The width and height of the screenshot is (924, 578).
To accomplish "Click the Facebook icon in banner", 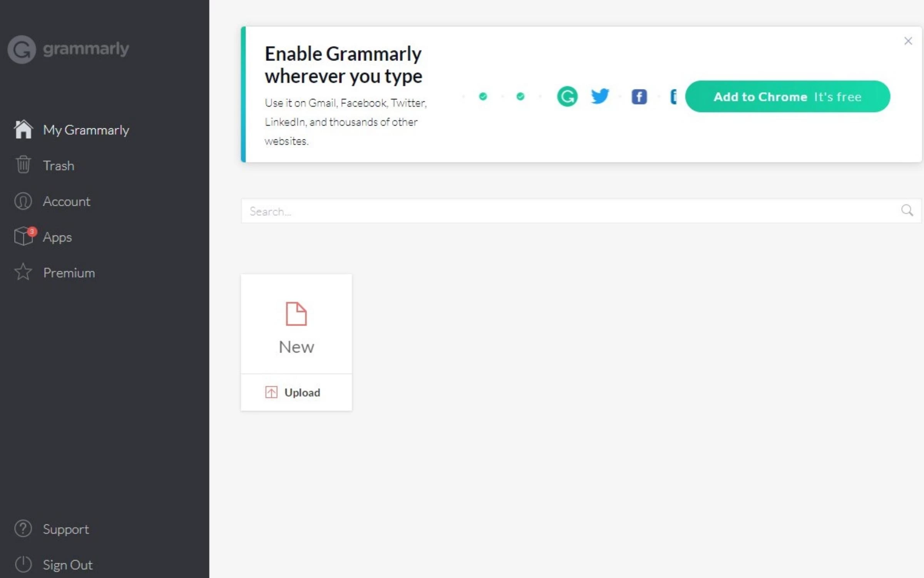I will tap(639, 96).
